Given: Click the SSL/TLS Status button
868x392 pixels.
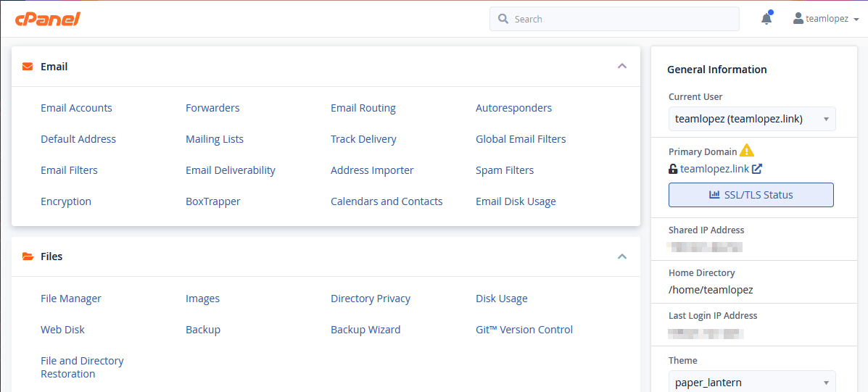Looking at the screenshot, I should (751, 195).
